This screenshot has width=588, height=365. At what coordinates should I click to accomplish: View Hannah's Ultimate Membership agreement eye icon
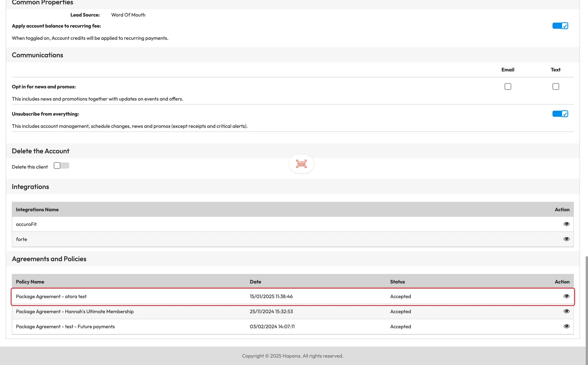coord(566,311)
